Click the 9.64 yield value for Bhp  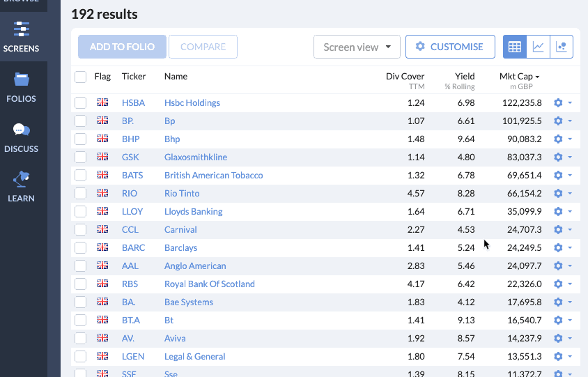pyautogui.click(x=466, y=139)
